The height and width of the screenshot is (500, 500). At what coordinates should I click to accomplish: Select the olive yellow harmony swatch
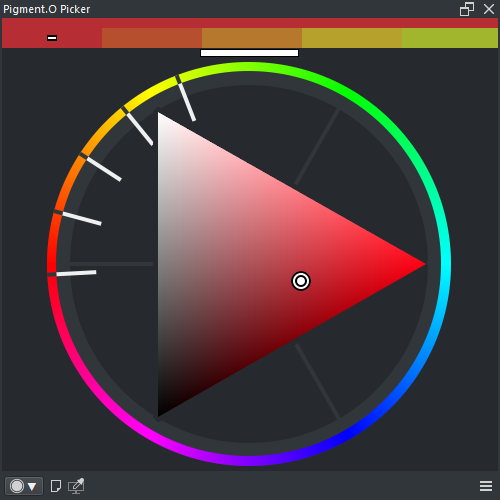point(352,38)
